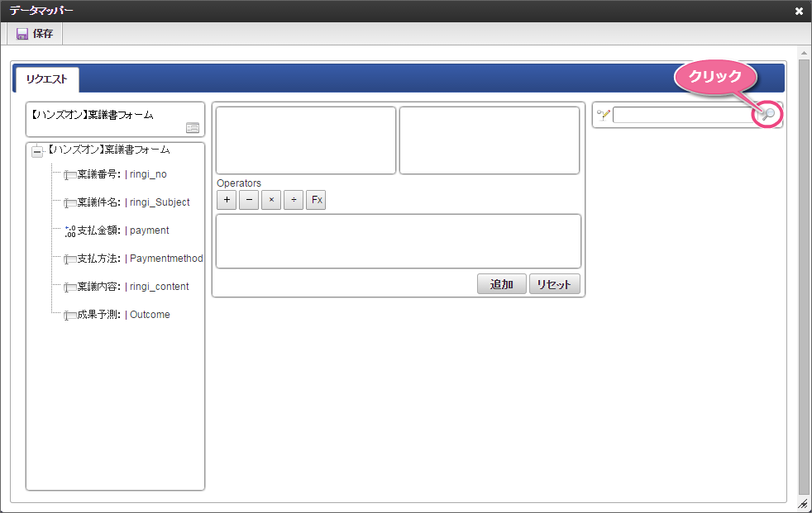This screenshot has width=812, height=513.
Task: Click the left operand box above Operators
Action: pyautogui.click(x=306, y=140)
